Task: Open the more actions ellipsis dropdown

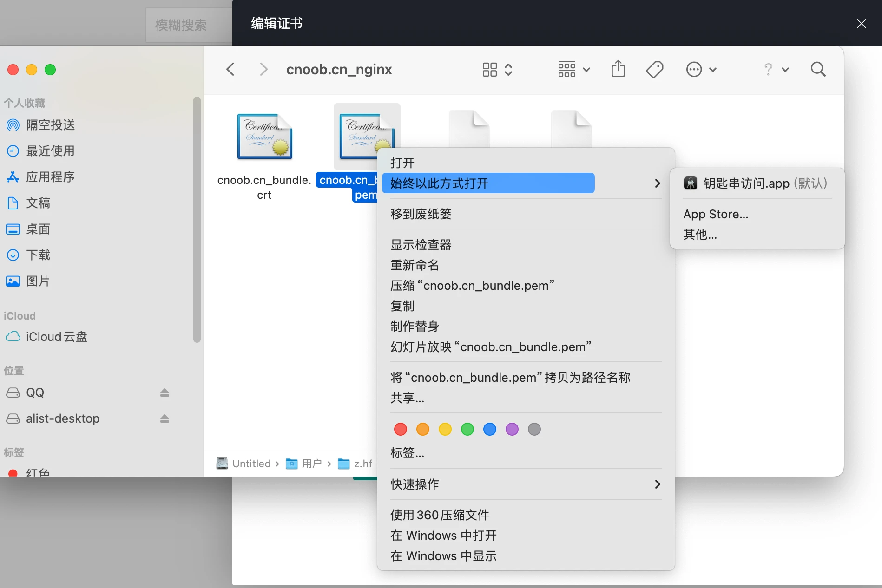Action: [x=701, y=70]
